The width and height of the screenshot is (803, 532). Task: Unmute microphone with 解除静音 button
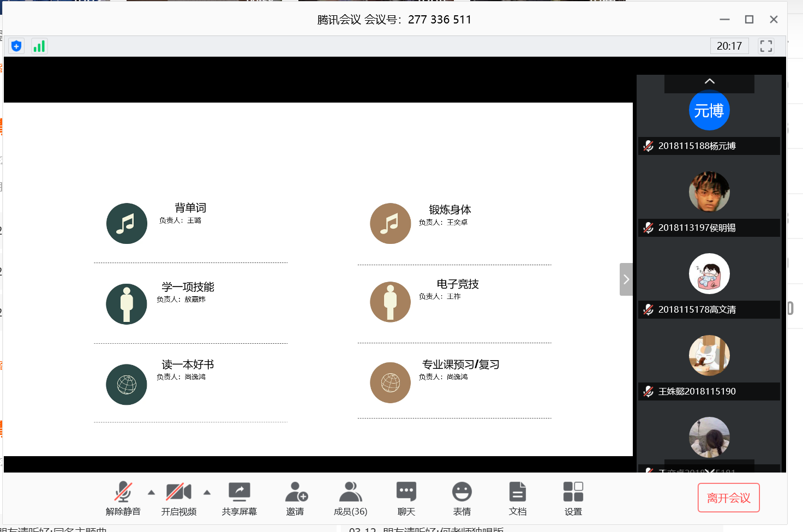pos(123,498)
